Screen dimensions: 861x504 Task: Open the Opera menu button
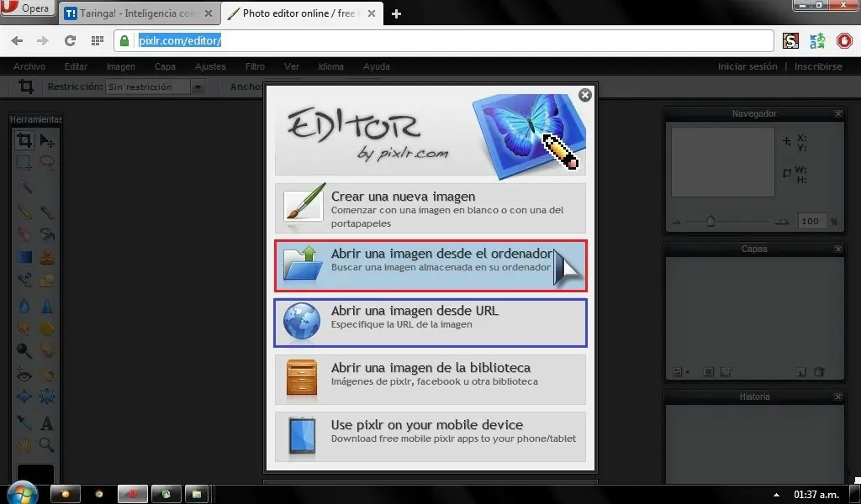pos(28,8)
